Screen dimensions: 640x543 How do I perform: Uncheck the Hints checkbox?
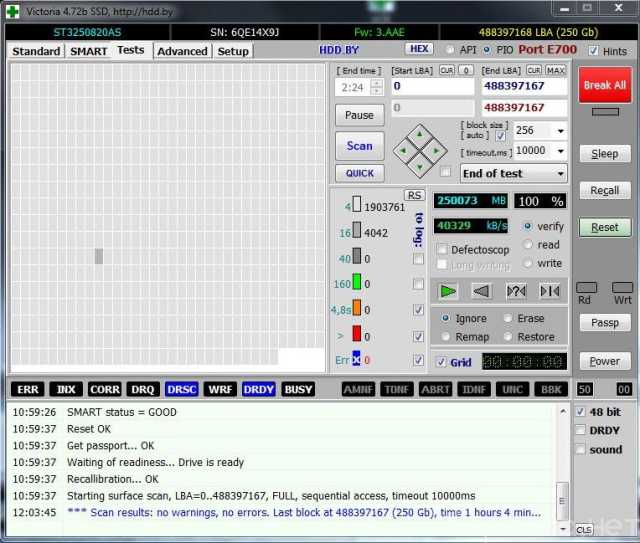pyautogui.click(x=594, y=51)
